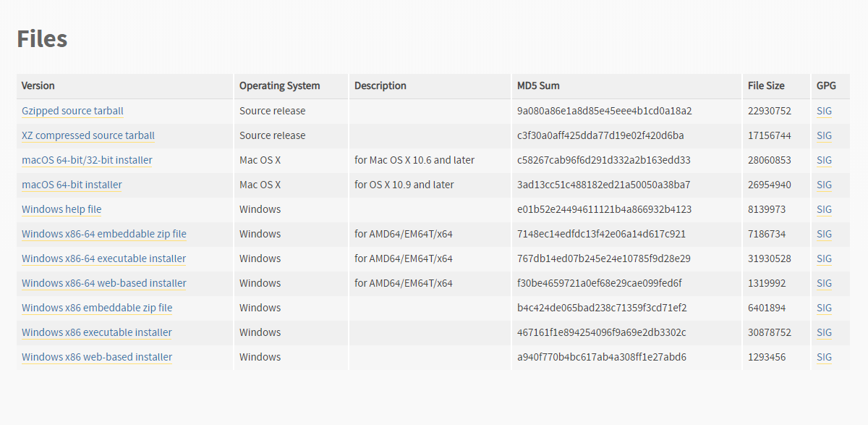Click Windows x86-64 executable installer link

pyautogui.click(x=103, y=258)
